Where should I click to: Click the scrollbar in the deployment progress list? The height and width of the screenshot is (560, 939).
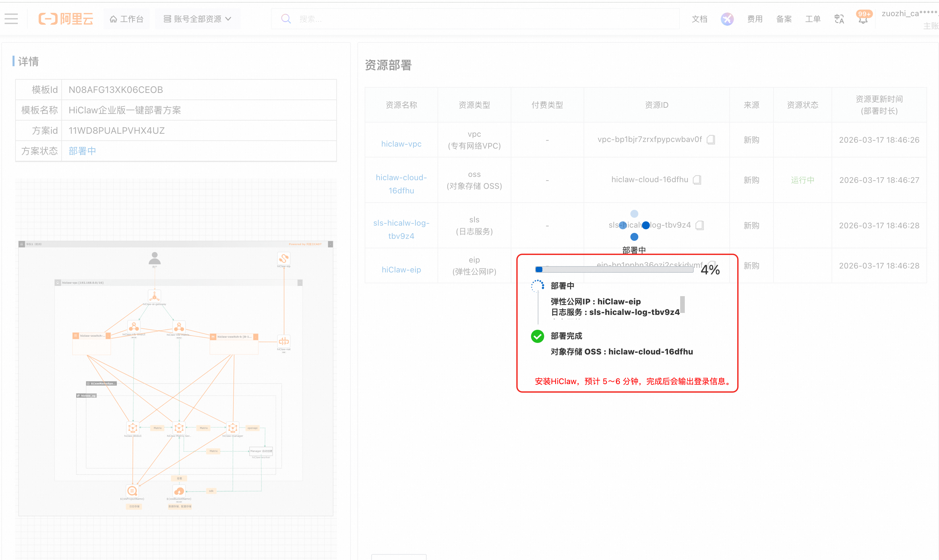click(x=682, y=305)
